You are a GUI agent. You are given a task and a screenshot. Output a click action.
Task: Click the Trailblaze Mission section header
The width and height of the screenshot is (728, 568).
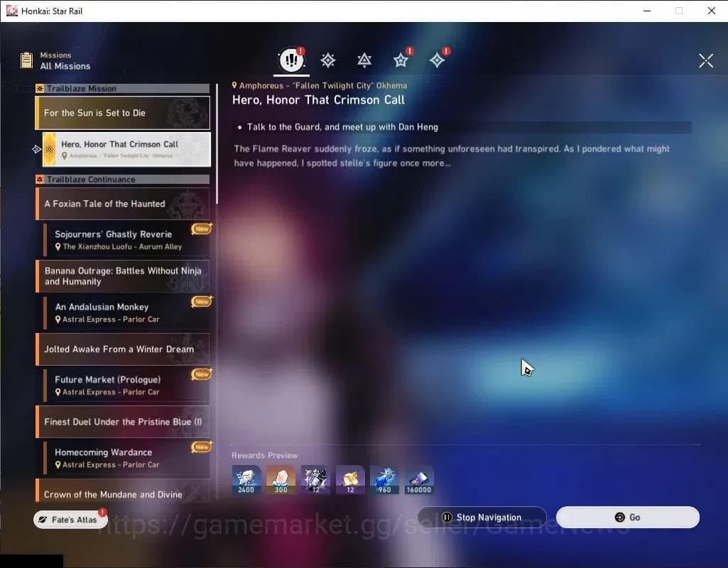coord(123,88)
